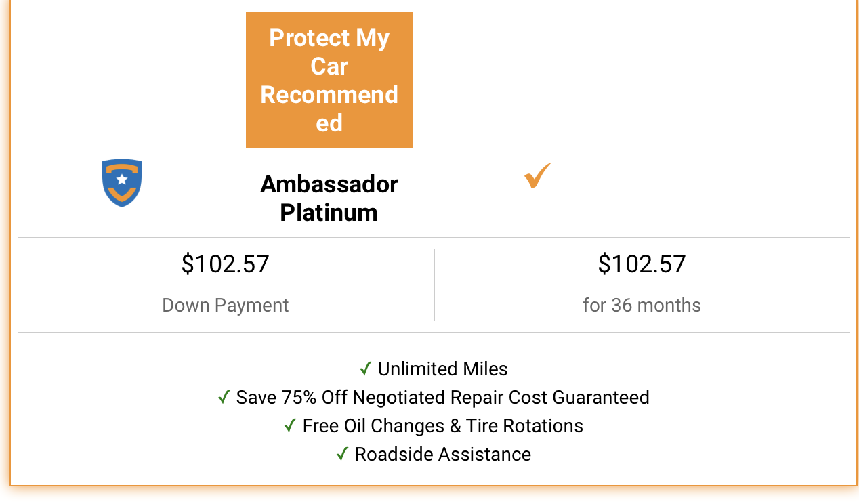Click the blue shield star logo
Screen dimensions: 859x504
coord(122,182)
